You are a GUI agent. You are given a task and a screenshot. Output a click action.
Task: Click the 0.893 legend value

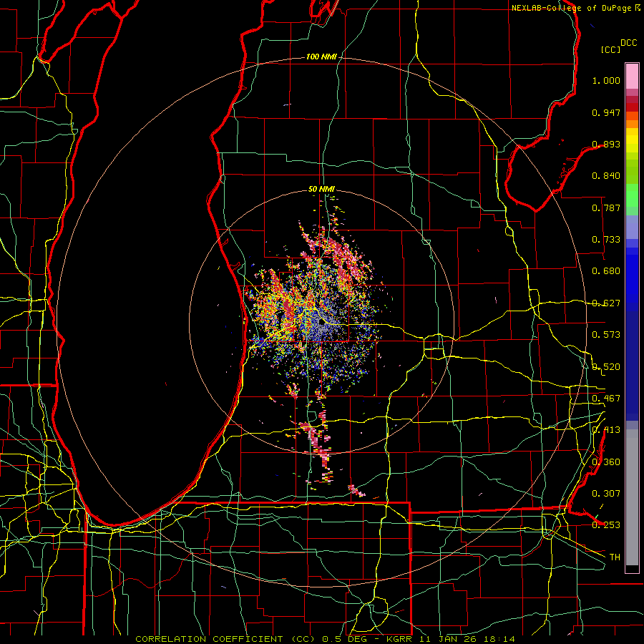point(606,144)
